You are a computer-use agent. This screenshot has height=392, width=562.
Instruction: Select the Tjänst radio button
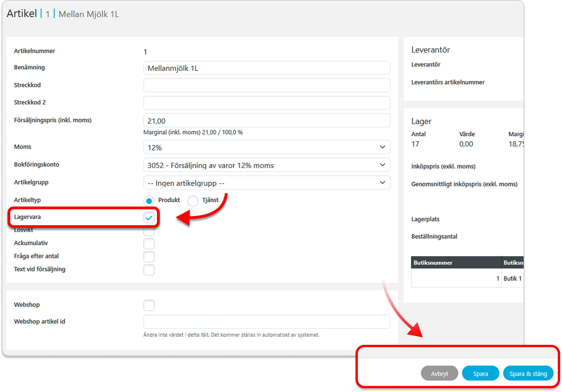pos(193,201)
